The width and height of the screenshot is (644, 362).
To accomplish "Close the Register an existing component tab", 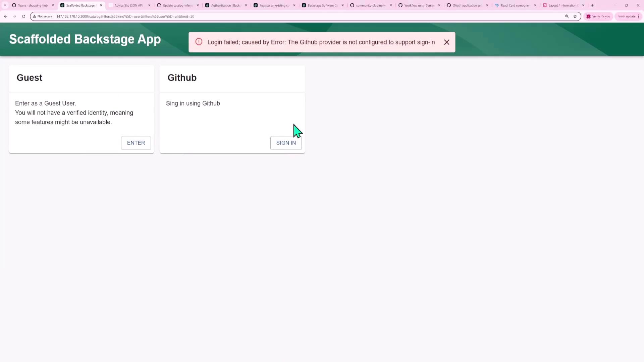I will pyautogui.click(x=294, y=5).
